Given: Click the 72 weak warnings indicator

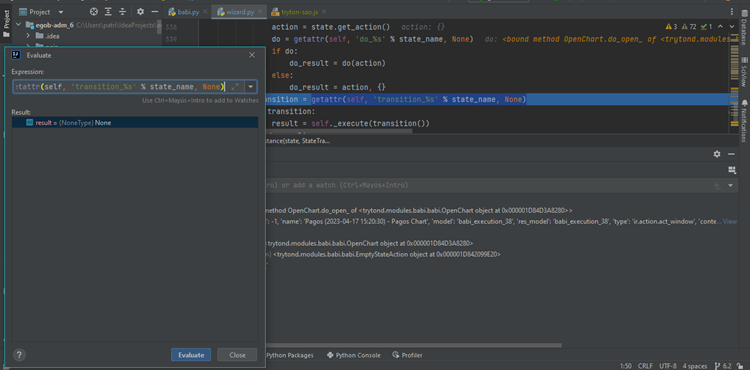Looking at the screenshot, I should coord(689,27).
